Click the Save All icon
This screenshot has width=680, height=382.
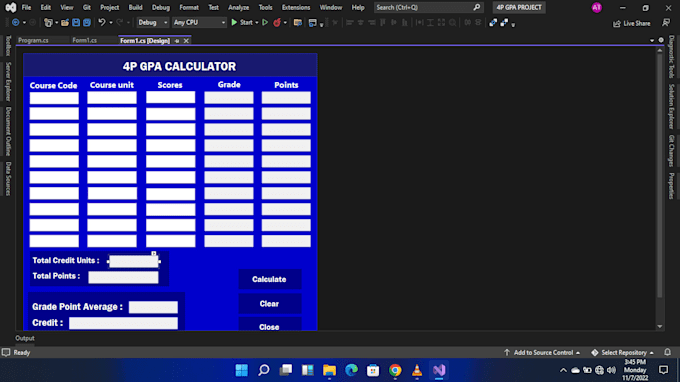(87, 23)
